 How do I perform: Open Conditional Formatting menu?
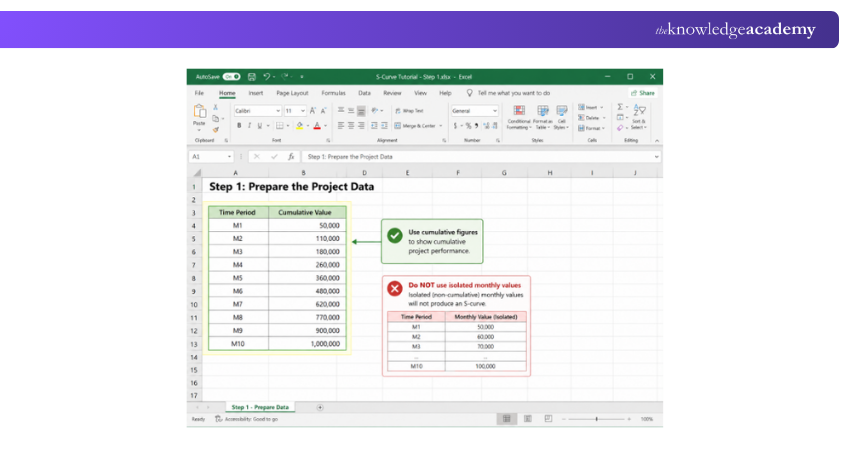click(519, 117)
